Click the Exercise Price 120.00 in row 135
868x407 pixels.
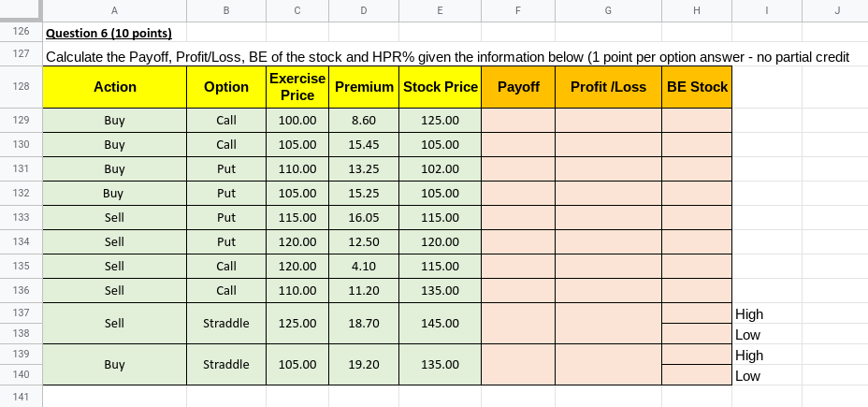coord(297,267)
